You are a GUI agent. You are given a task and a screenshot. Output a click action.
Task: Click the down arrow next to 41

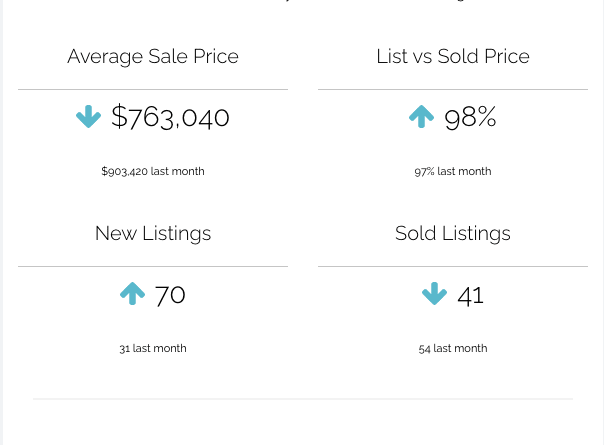(x=434, y=294)
